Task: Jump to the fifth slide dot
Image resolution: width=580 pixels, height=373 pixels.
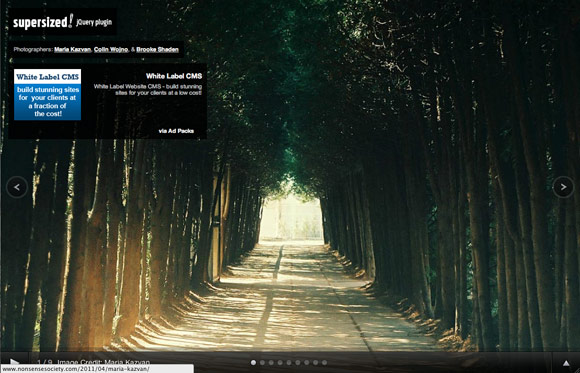Action: point(289,363)
